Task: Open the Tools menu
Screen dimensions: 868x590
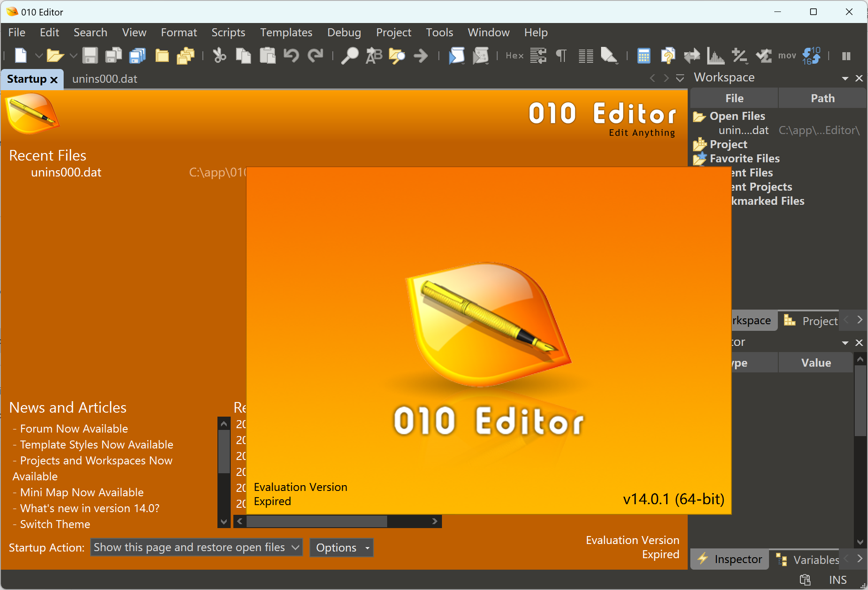Action: click(439, 33)
